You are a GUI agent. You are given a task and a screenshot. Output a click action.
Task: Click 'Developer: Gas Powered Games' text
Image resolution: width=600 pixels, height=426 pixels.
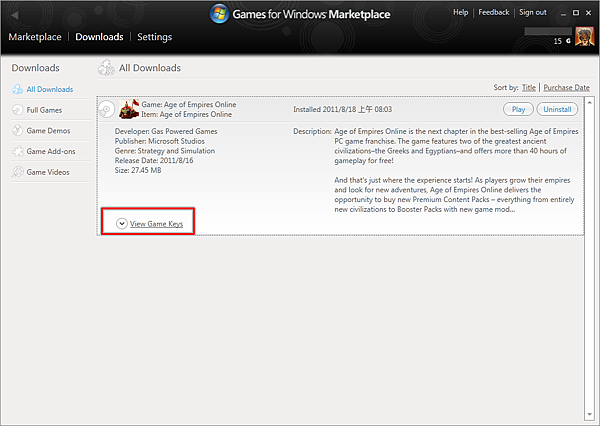pos(166,131)
